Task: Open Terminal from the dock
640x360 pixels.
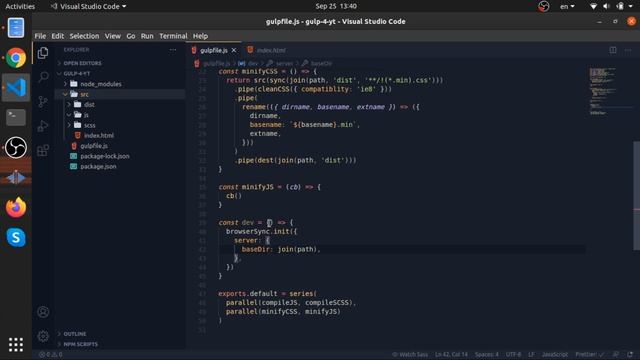Action: (x=16, y=118)
